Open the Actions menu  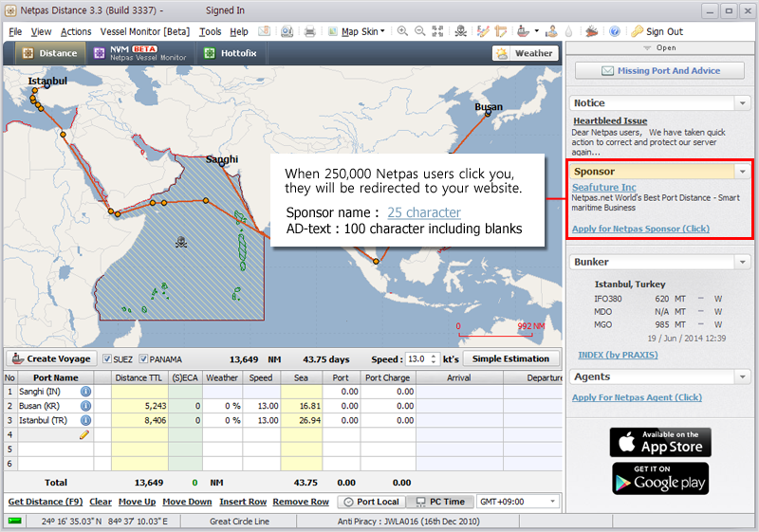[76, 31]
